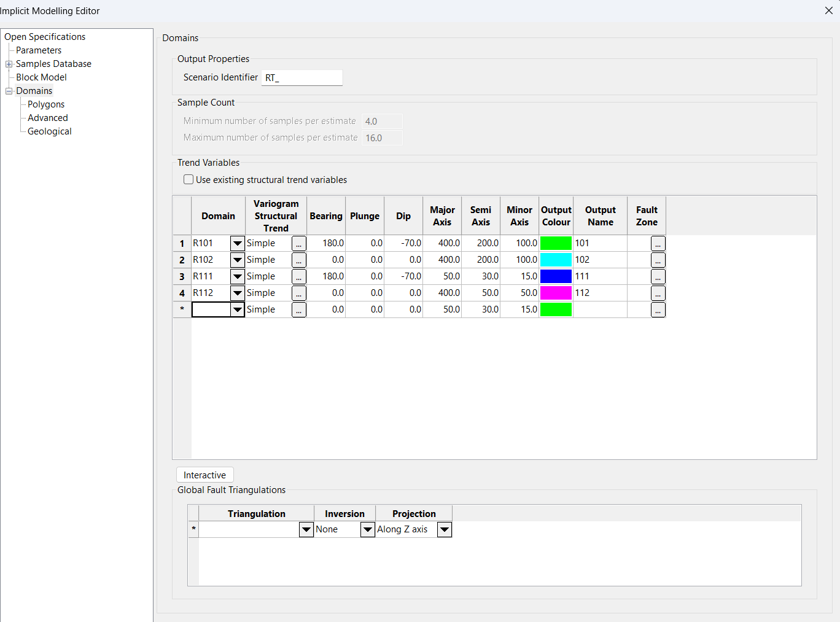Click the Dip value -70.0 for R111
The image size is (840, 622).
[403, 277]
